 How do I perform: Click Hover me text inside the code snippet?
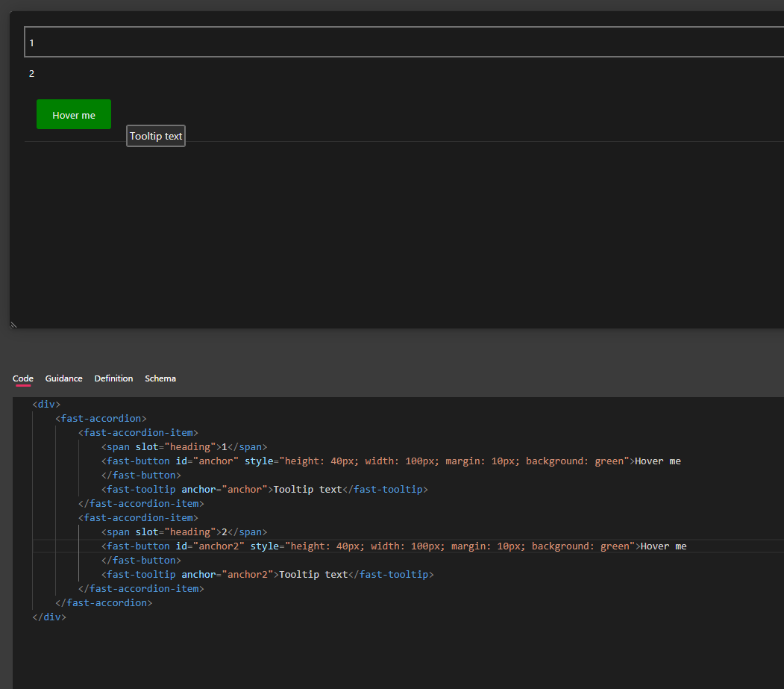[x=657, y=461]
